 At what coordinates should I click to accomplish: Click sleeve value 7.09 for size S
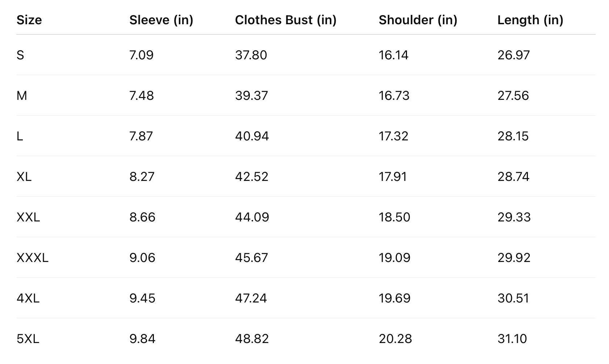pyautogui.click(x=141, y=55)
